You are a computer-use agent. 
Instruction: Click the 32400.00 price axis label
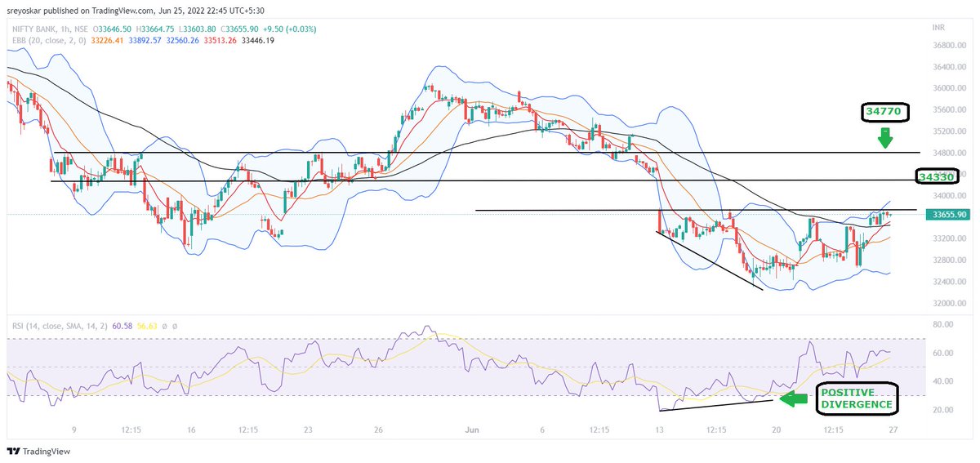coord(949,282)
